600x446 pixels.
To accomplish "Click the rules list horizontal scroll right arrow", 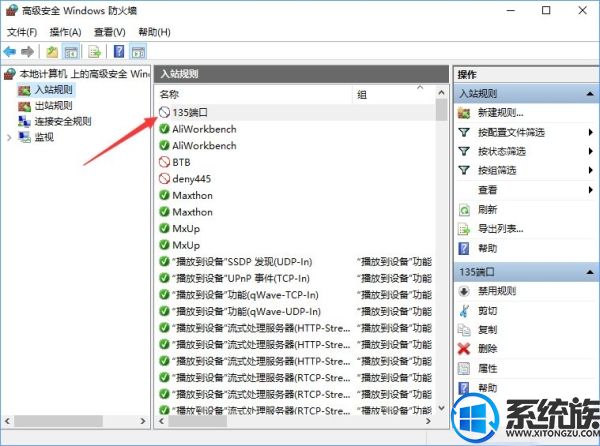I will point(428,421).
